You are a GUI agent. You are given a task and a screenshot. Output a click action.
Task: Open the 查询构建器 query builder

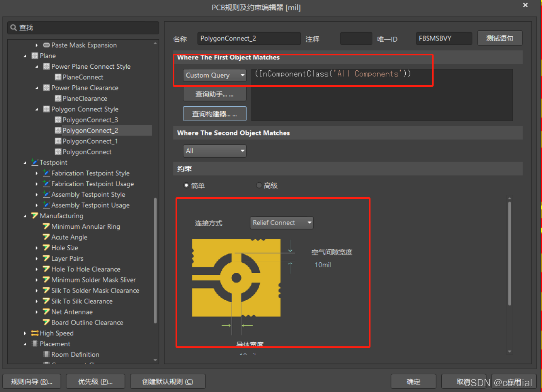(x=214, y=114)
